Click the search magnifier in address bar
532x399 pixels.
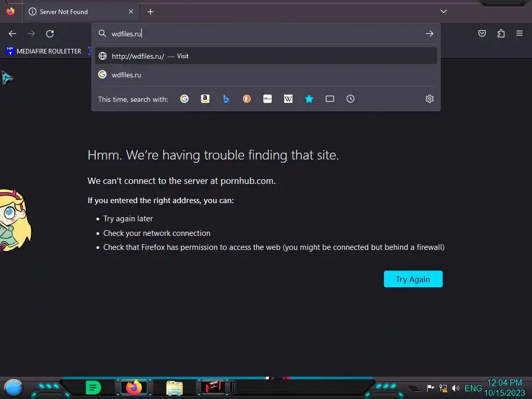(102, 33)
